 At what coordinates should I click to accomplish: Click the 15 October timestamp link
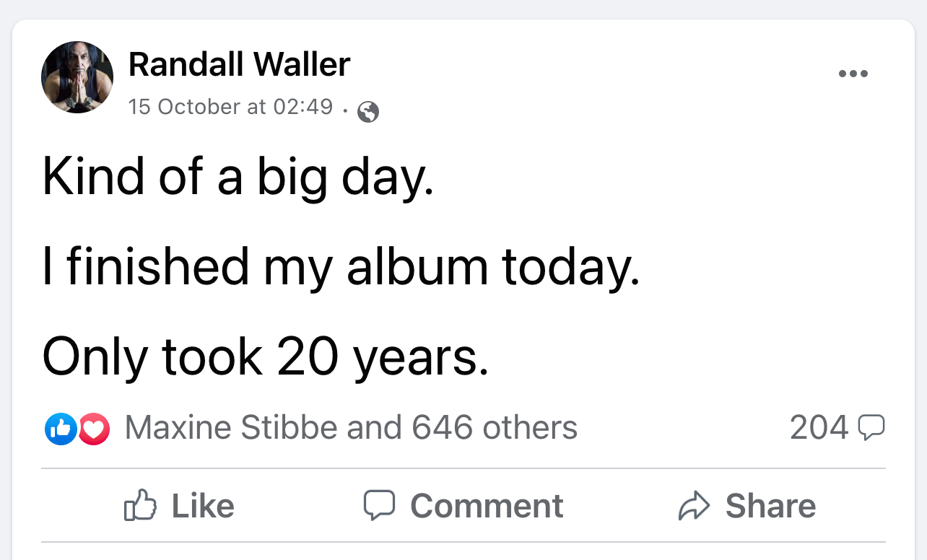point(230,106)
